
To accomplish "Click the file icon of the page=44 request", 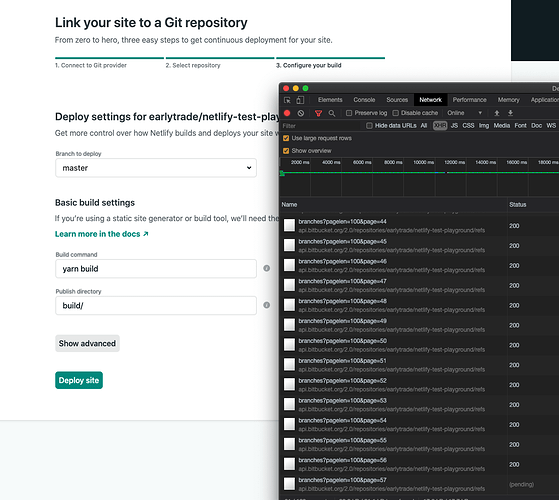I will tap(289, 225).
